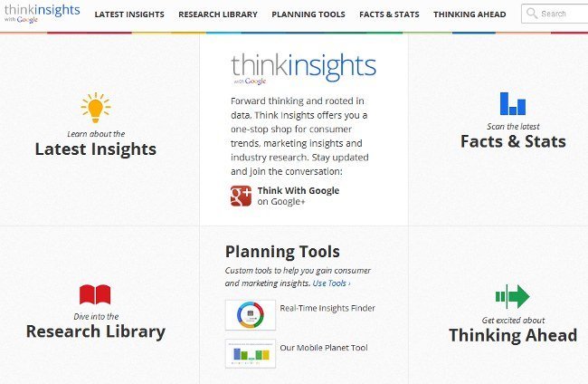Click the Use Tools link

click(332, 283)
